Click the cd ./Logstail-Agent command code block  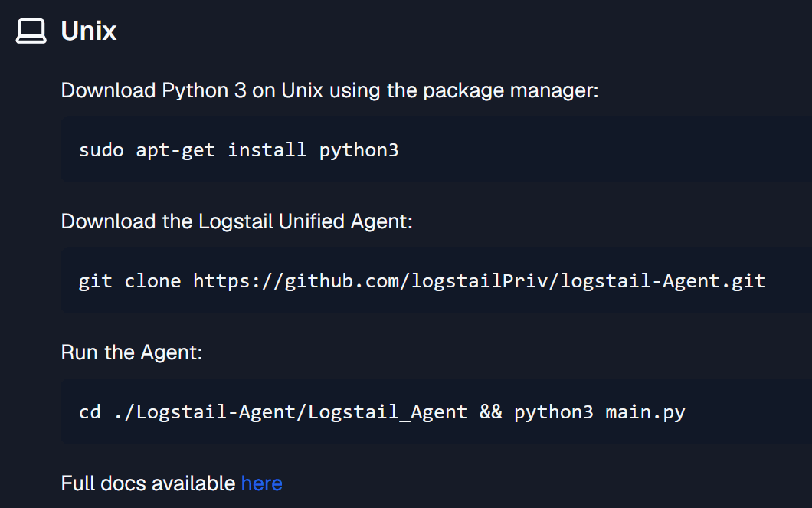[436, 411]
